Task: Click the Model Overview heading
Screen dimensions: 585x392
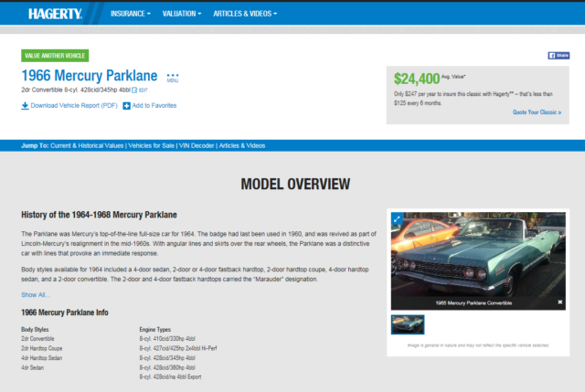Action: click(x=295, y=185)
